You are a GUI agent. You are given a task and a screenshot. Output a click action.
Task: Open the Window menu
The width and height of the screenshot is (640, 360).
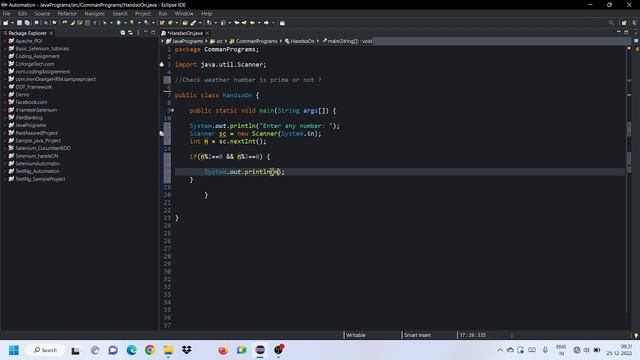[184, 13]
